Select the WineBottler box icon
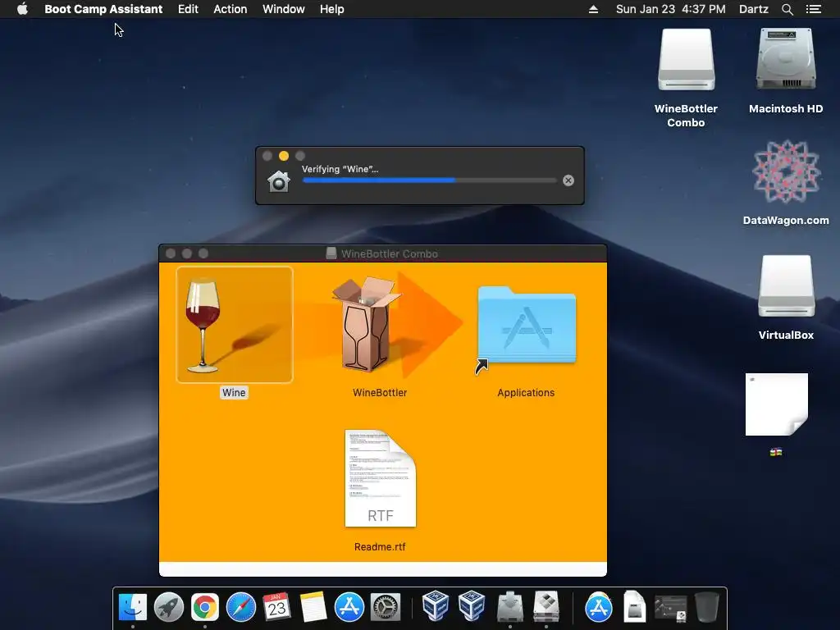 pyautogui.click(x=366, y=325)
